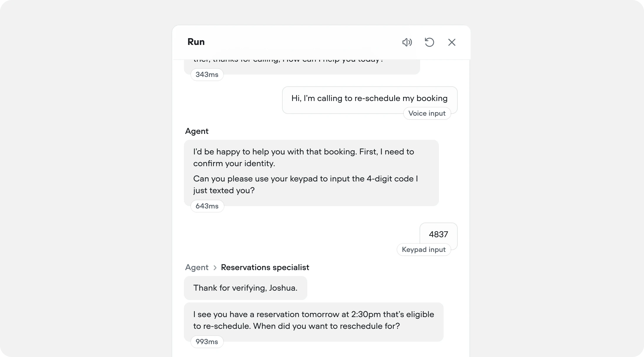
Task: Click the 'Thank for verifying, Joshua' message
Action: coord(245,288)
